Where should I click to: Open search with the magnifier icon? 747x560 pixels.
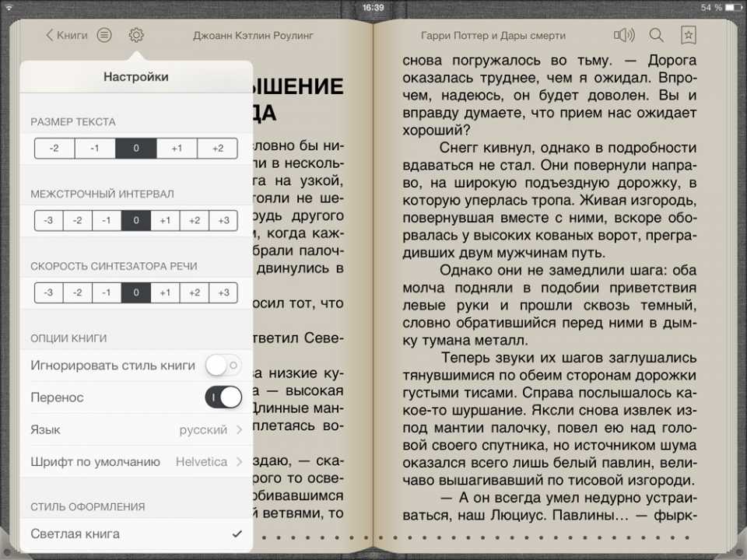point(657,35)
